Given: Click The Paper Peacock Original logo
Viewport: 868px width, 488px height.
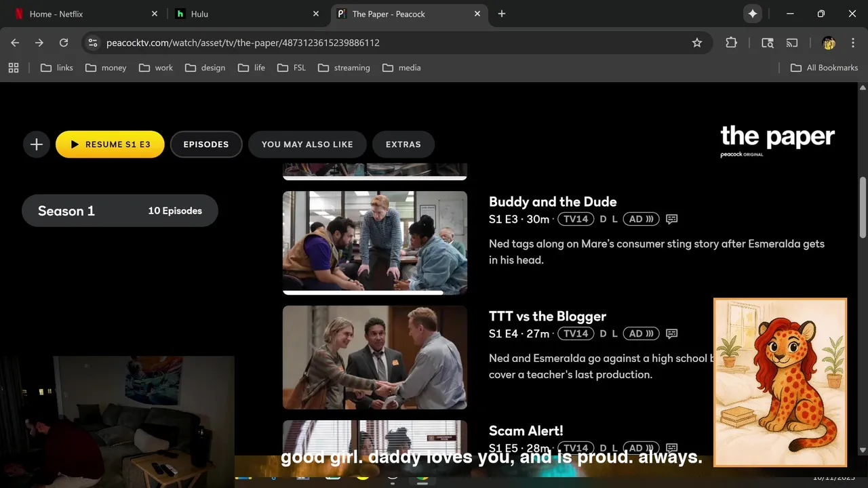Looking at the screenshot, I should [x=777, y=140].
